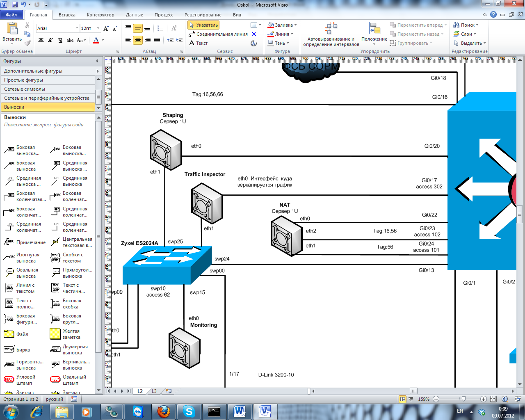Toggle Italic (К) formatting
Screen dimensions: 525x420
coord(50,40)
